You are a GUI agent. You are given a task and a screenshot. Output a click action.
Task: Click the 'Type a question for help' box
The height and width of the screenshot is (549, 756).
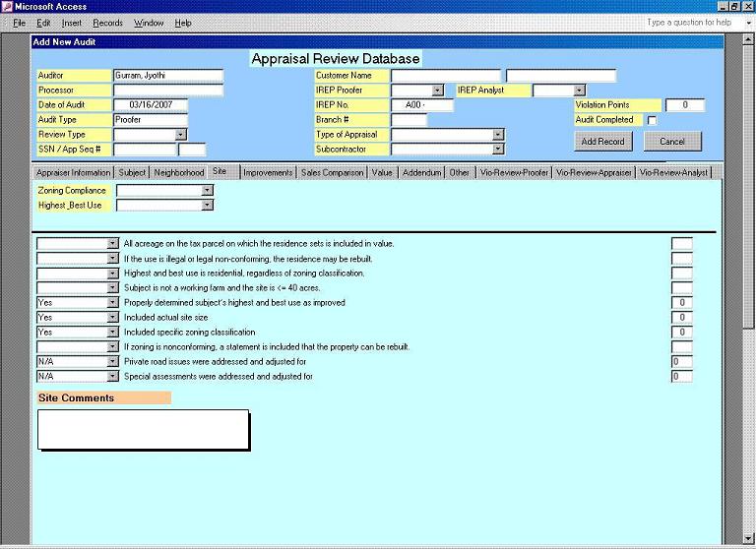(689, 23)
